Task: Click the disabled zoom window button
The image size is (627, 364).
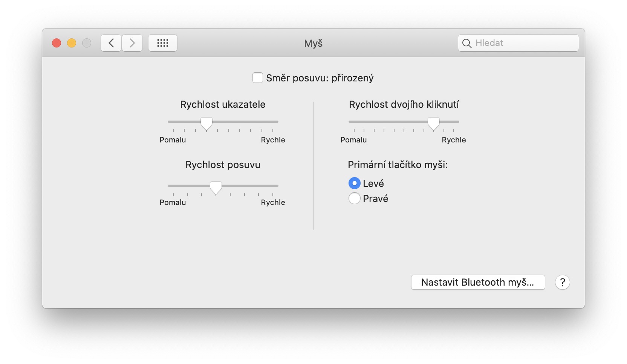Action: point(87,43)
